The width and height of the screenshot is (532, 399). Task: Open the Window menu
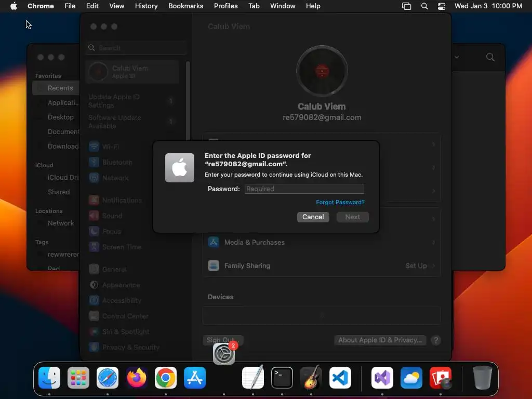(x=283, y=6)
